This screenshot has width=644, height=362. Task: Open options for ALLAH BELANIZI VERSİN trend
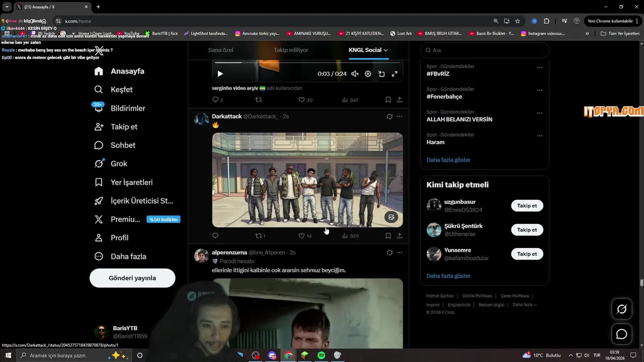pyautogui.click(x=539, y=113)
